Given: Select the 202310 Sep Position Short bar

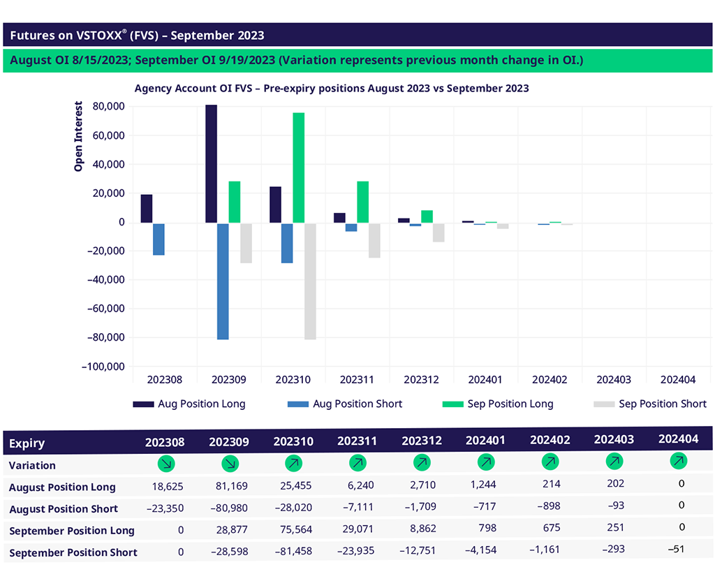Looking at the screenshot, I should pos(310,281).
